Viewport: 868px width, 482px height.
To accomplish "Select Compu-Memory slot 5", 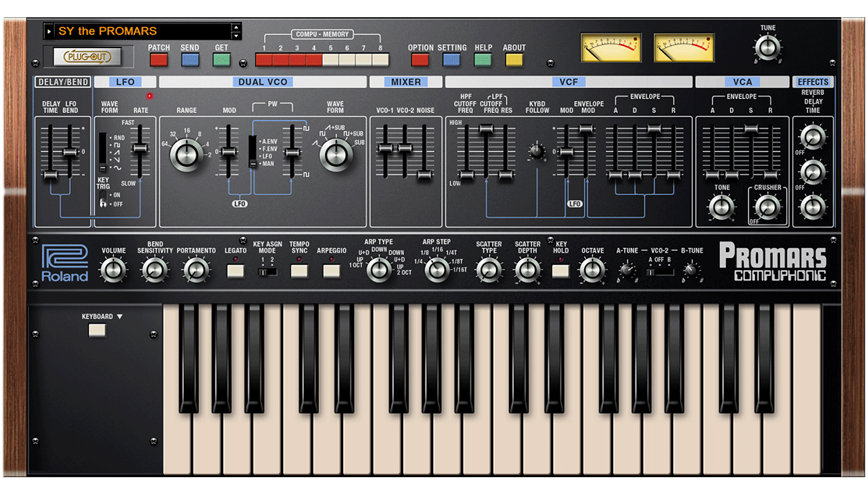I will click(331, 59).
